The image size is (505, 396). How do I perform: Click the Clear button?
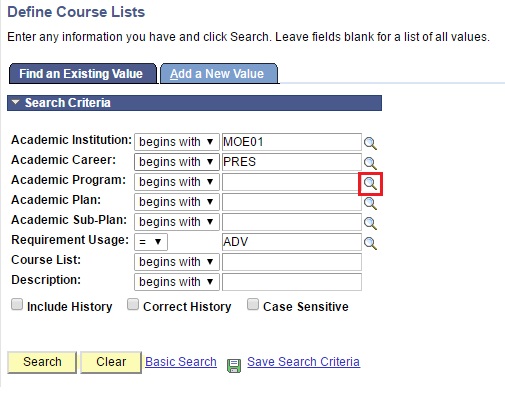[111, 362]
